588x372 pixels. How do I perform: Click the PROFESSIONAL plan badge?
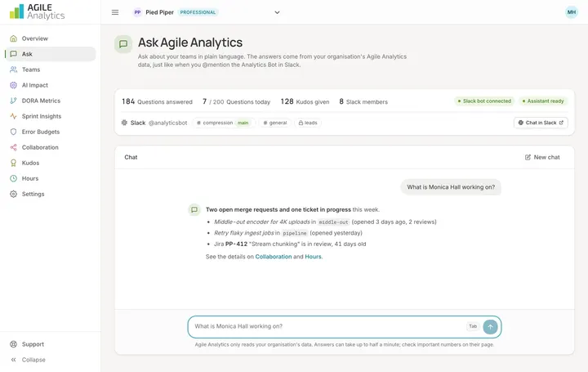pos(198,12)
